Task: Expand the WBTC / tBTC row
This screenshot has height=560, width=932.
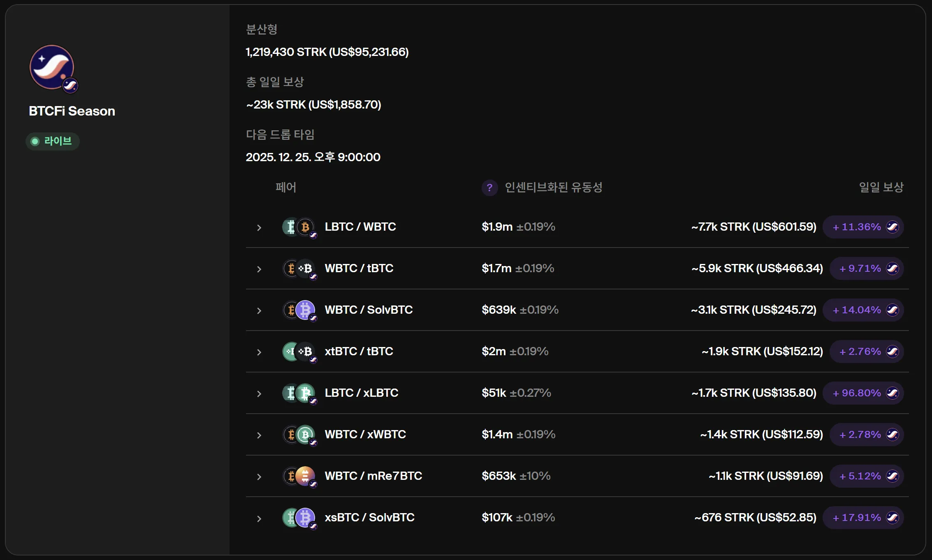Action: coord(259,269)
